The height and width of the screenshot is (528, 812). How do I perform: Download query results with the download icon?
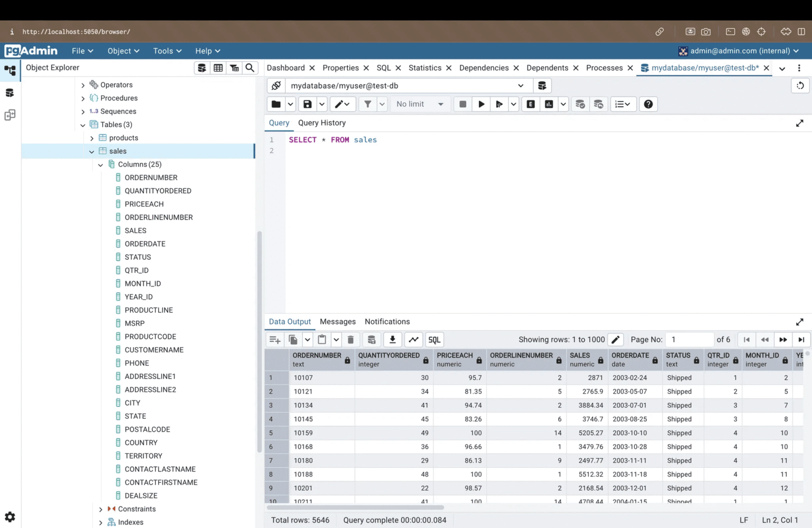[392, 339]
